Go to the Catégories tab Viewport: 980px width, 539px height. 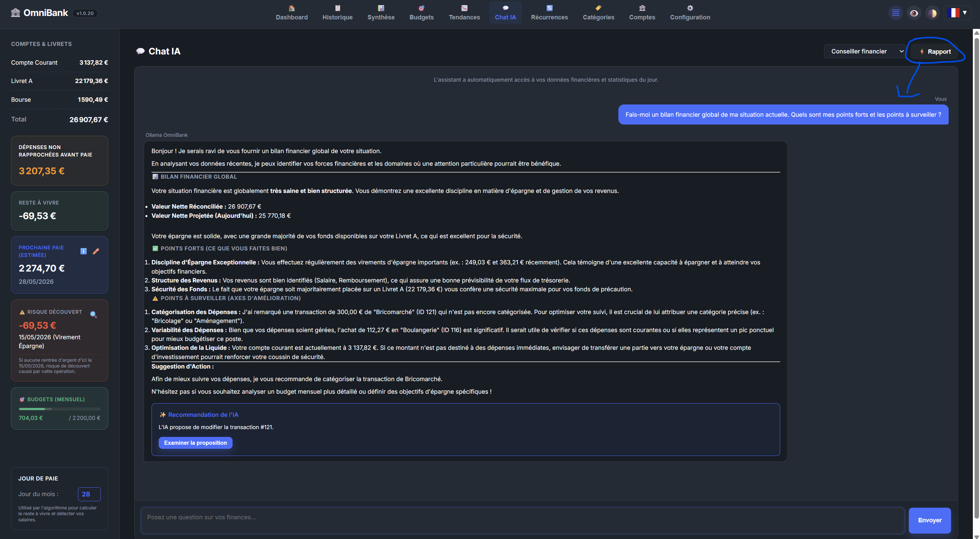598,13
